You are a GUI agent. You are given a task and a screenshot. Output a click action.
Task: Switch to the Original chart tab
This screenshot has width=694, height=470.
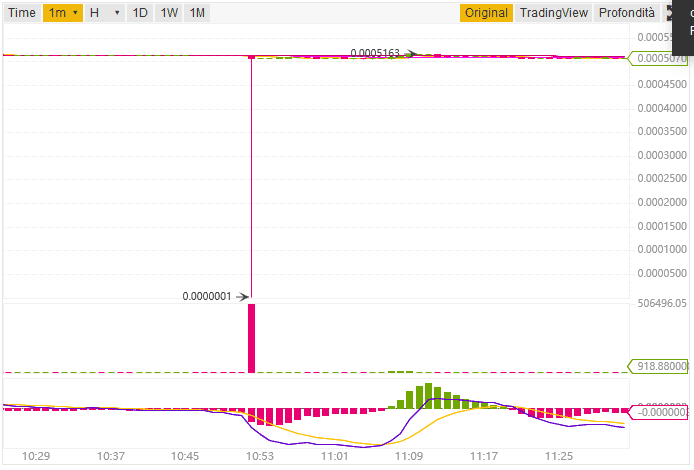click(x=487, y=13)
